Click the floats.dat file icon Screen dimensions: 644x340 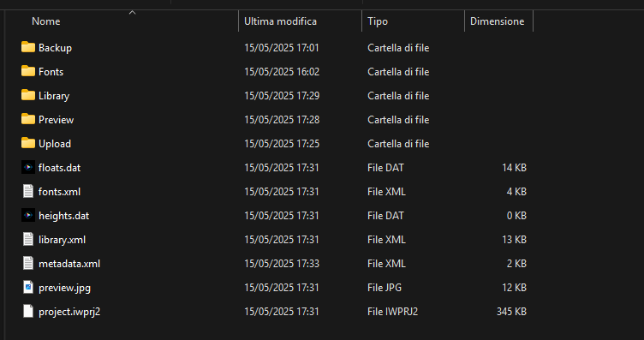[28, 167]
